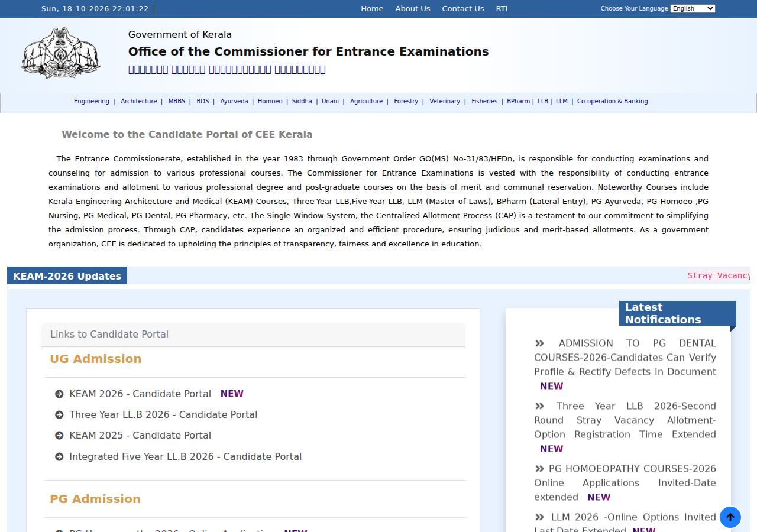Open the Unani course link

tap(331, 102)
